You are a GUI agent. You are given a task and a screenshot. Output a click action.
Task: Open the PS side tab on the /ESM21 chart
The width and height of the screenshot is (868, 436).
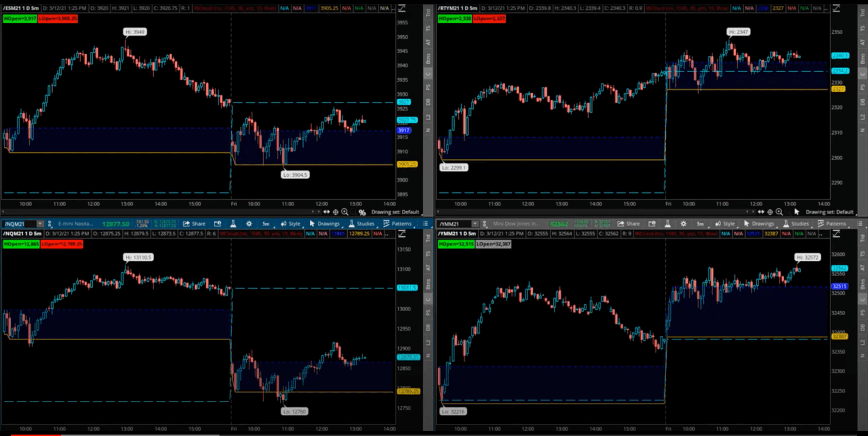point(428,87)
